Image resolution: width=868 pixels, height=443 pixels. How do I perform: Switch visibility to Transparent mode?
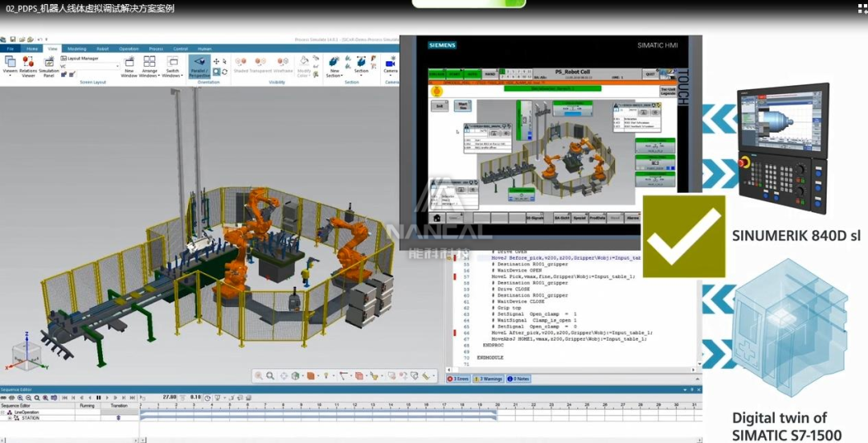pos(260,65)
